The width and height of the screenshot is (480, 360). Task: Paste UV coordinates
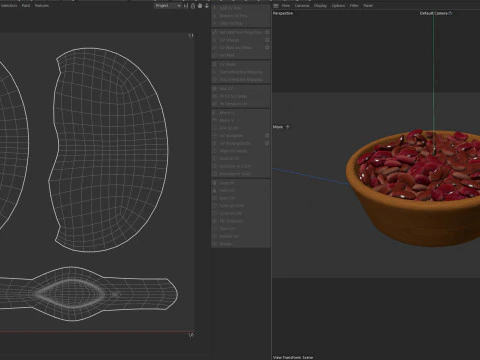point(241,190)
